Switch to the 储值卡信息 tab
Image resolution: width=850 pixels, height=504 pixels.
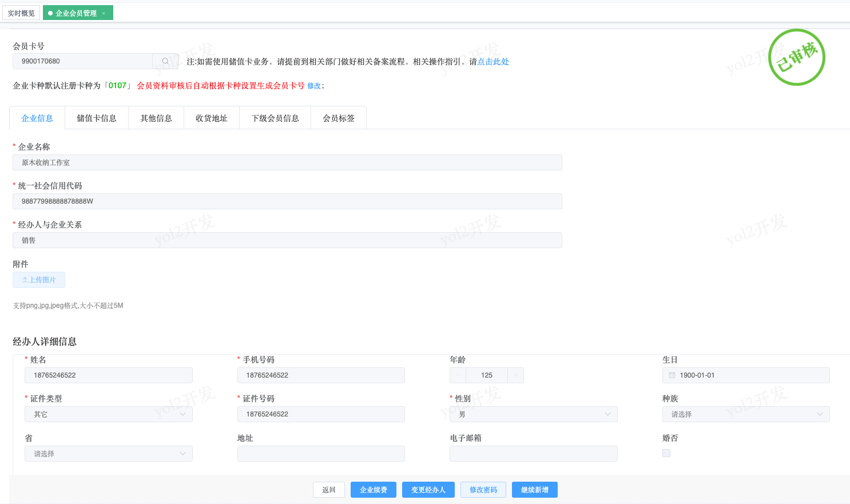click(97, 118)
